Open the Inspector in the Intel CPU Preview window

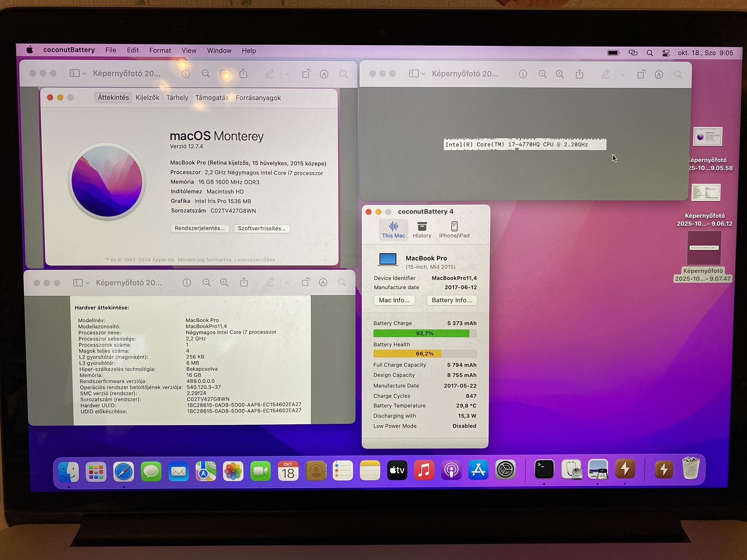(x=523, y=74)
